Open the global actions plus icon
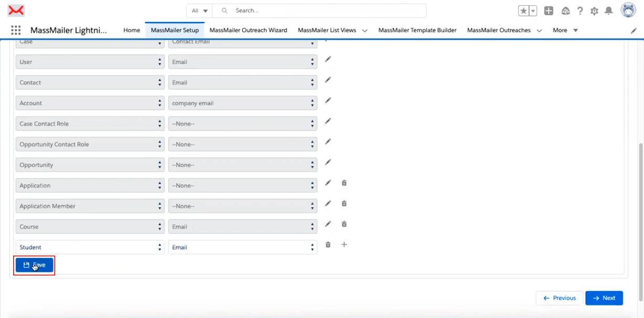 tap(549, 10)
